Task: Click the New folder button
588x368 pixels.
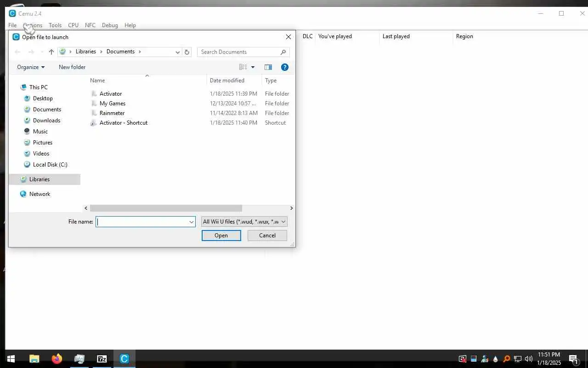Action: pos(72,67)
